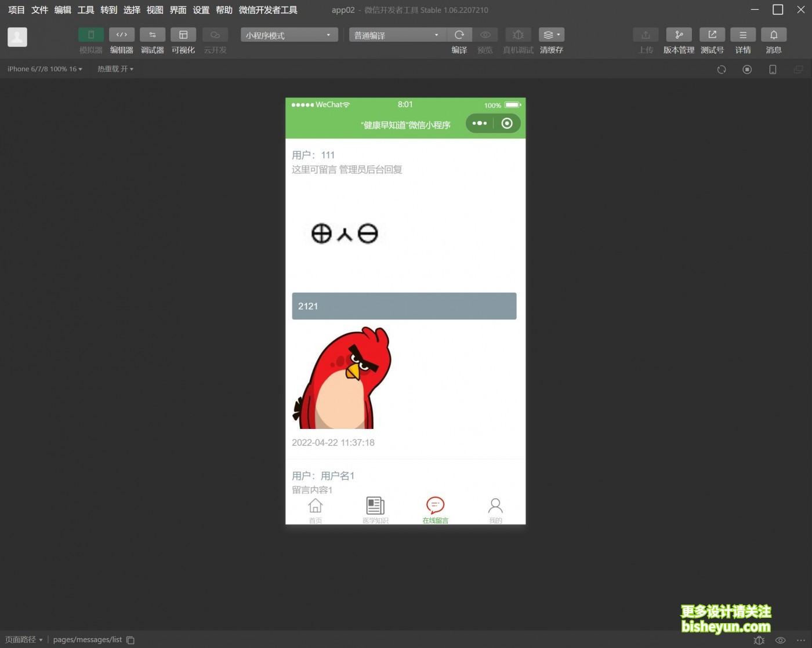Open the 设置 menu
812x648 pixels.
click(x=201, y=10)
